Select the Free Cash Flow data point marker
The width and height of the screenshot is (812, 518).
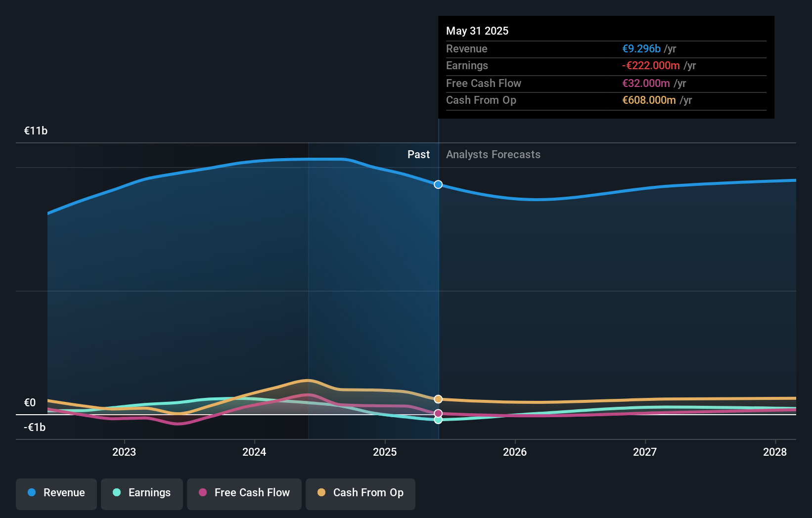coord(438,413)
